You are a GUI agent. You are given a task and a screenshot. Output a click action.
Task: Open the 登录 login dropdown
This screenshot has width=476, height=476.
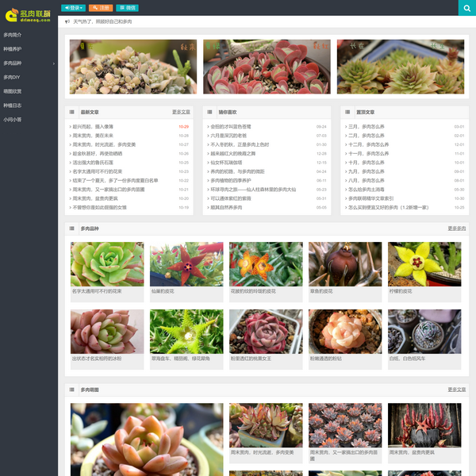point(73,7)
